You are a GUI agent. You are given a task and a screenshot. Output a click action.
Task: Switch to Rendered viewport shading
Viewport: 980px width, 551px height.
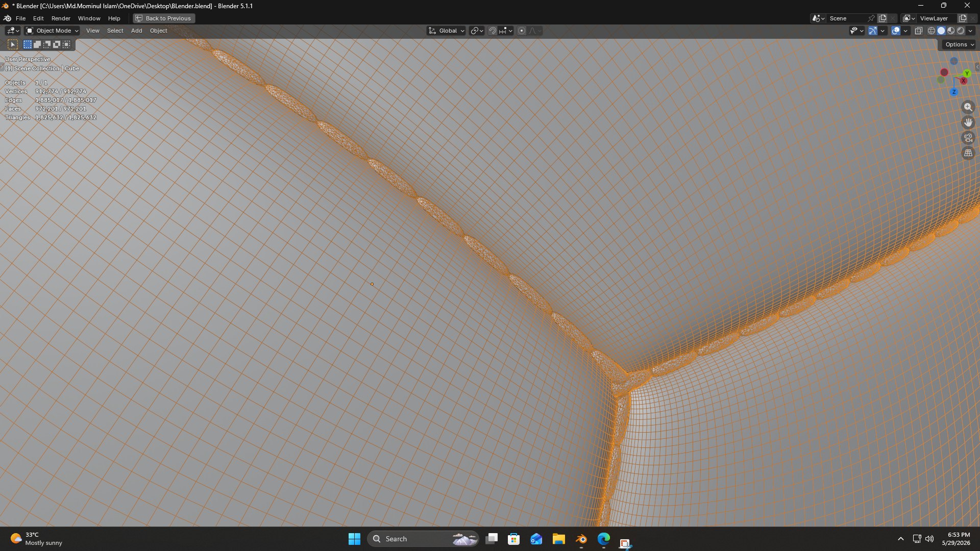[961, 31]
